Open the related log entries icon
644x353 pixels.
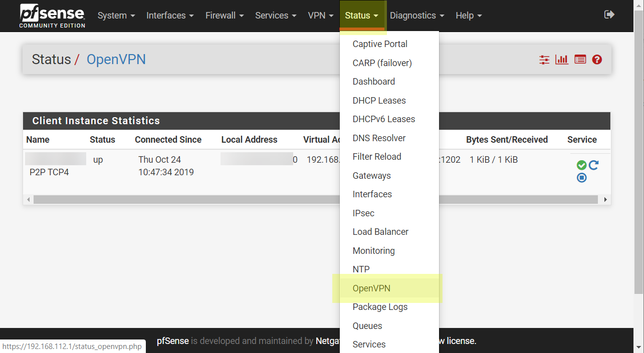pos(580,60)
